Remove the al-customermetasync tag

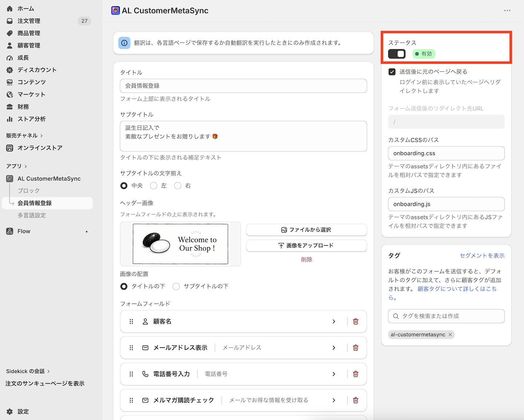tap(450, 334)
